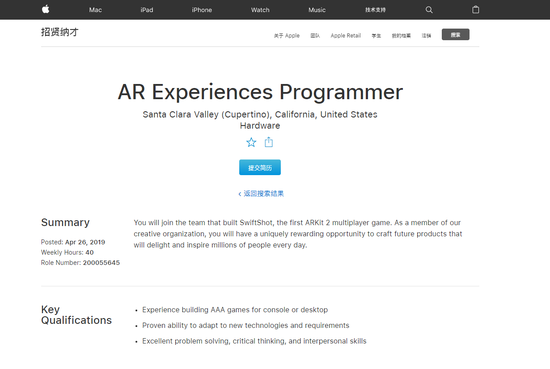550x369 pixels.
Task: Click the Santa Clara Valley location text
Action: 260,114
